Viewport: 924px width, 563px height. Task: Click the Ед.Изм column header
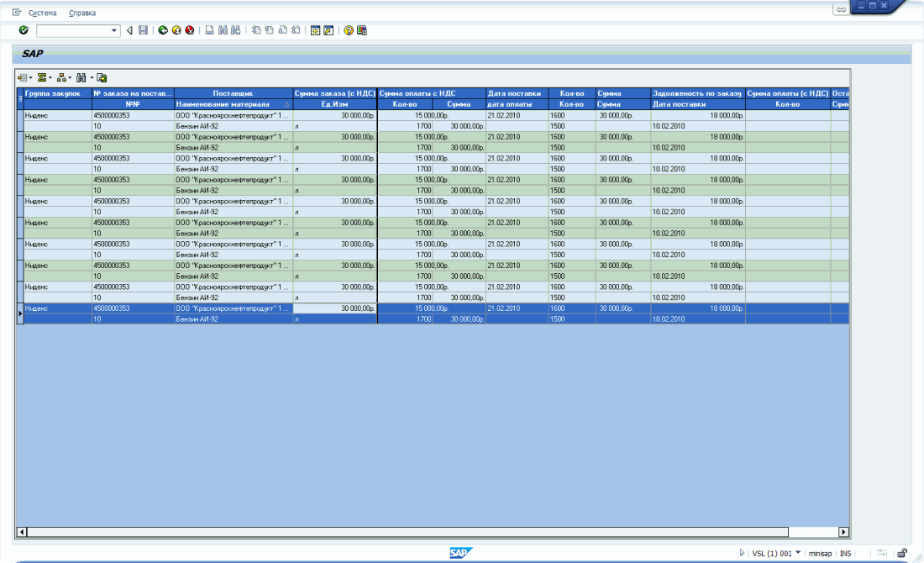(334, 104)
